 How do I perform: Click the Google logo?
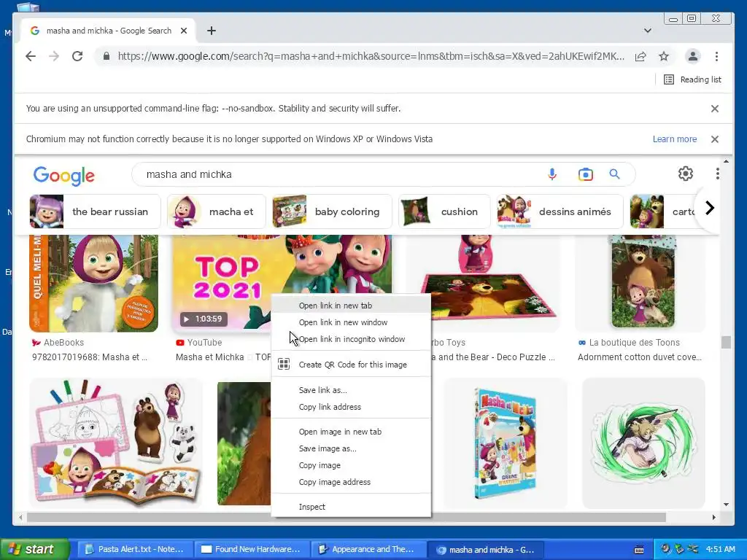(64, 176)
